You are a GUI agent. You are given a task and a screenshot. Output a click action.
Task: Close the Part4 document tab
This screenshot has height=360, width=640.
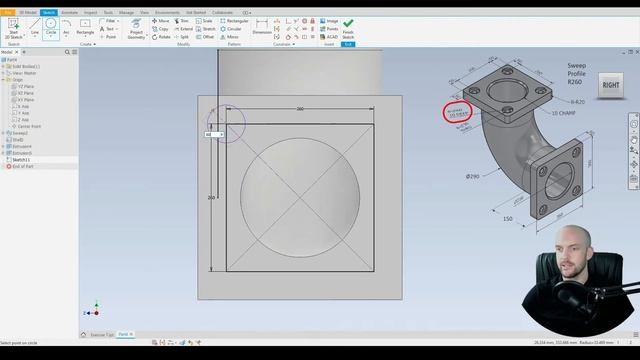(x=131, y=334)
